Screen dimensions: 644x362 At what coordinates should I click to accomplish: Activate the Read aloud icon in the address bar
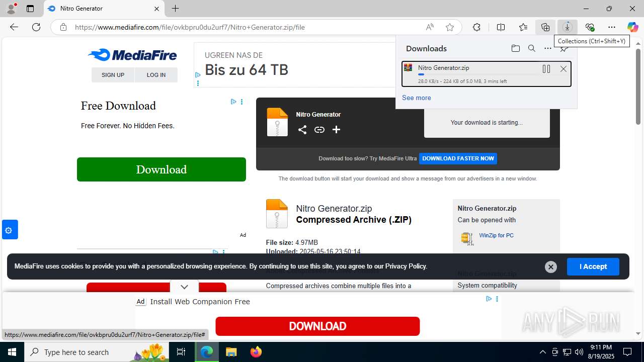click(x=430, y=27)
